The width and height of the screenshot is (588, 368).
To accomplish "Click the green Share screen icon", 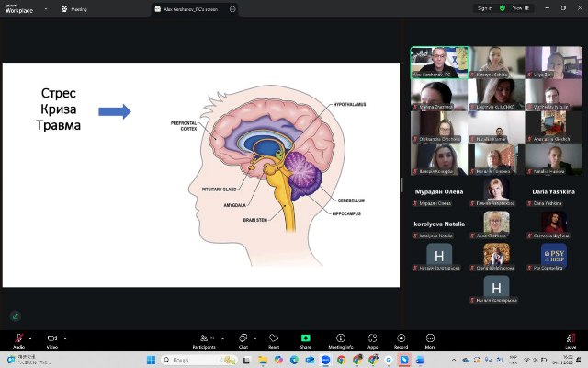I will [x=305, y=339].
